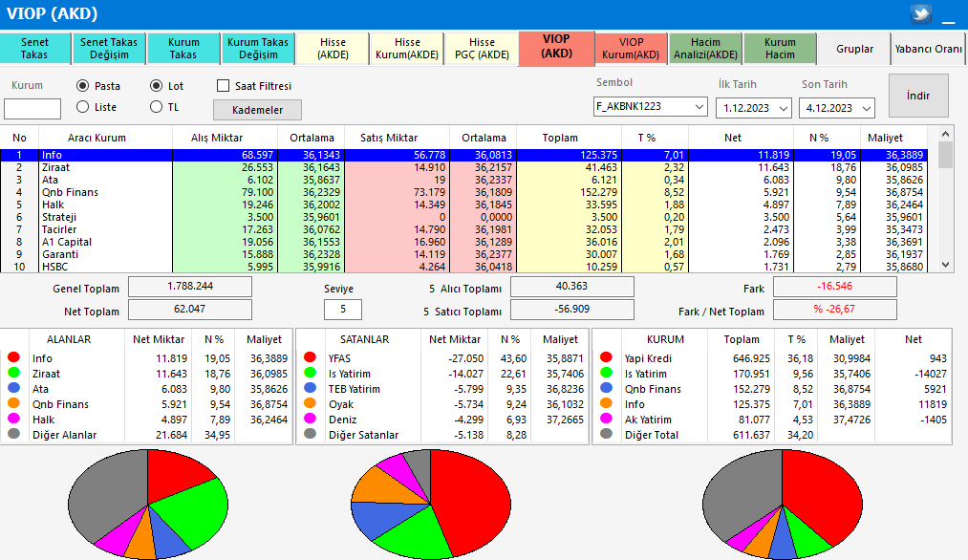968x560 pixels.
Task: Click the gray swatch next to Diğer Total
Action: (606, 434)
